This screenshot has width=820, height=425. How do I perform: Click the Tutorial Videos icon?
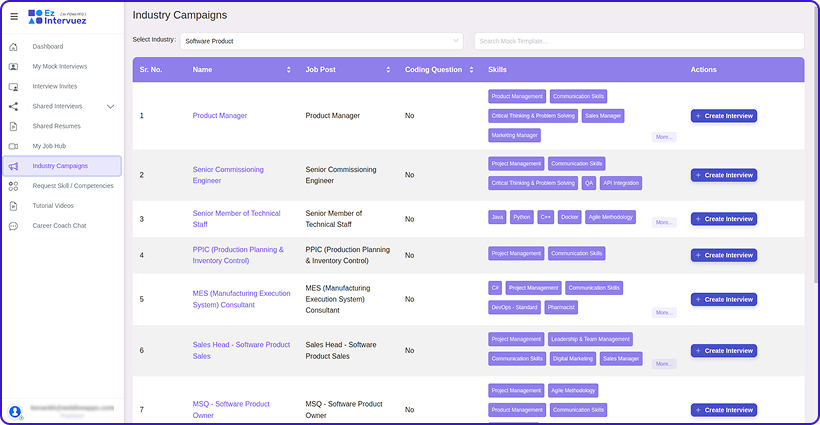pos(13,206)
